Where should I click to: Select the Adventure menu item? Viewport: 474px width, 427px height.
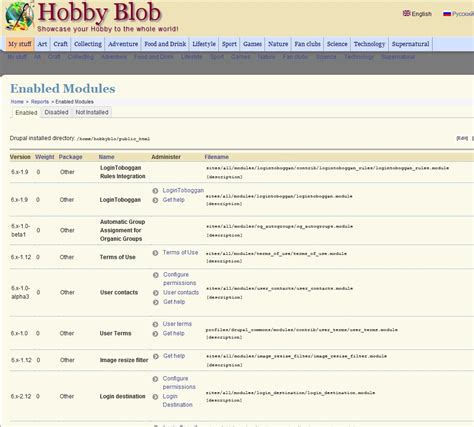click(123, 44)
